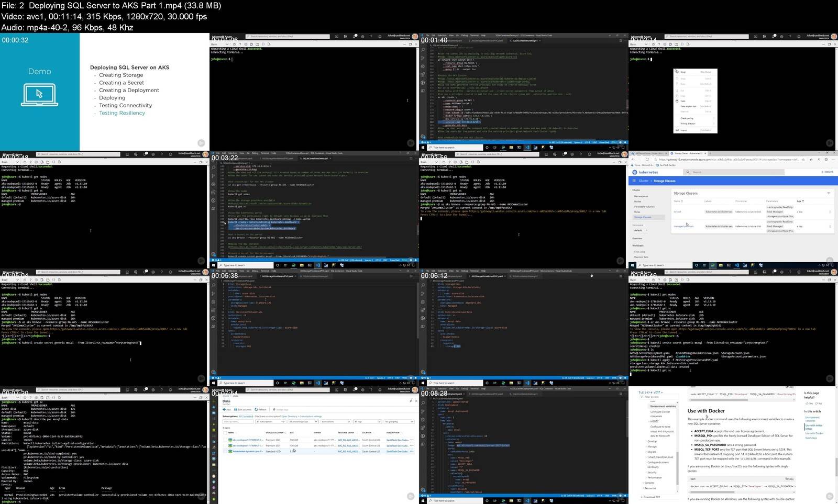Image resolution: width=838 pixels, height=504 pixels.
Task: Click the monitor icon on the Demo slide
Action: pos(39,95)
